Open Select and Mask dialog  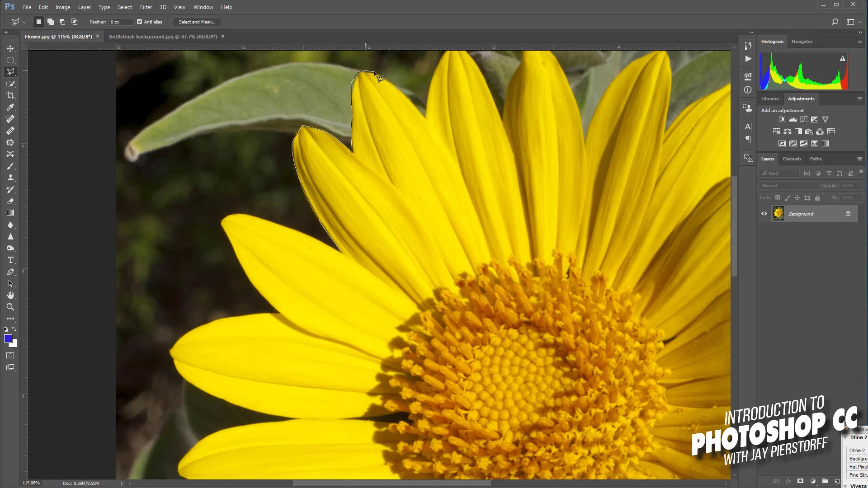[197, 22]
